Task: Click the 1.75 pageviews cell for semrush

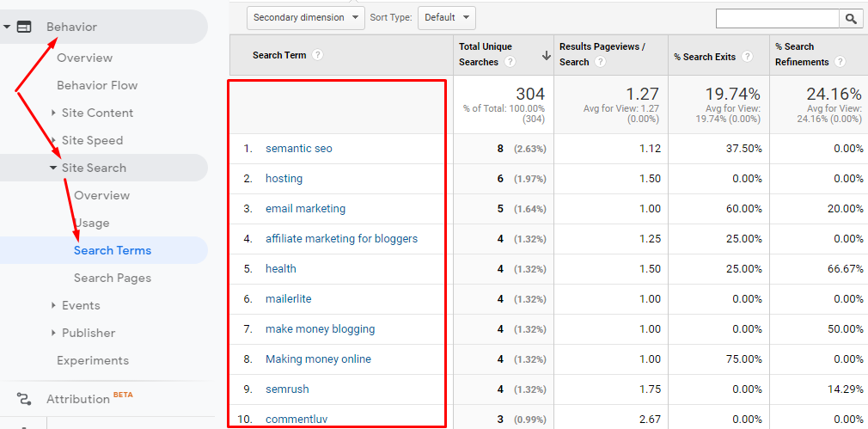Action: pos(650,389)
